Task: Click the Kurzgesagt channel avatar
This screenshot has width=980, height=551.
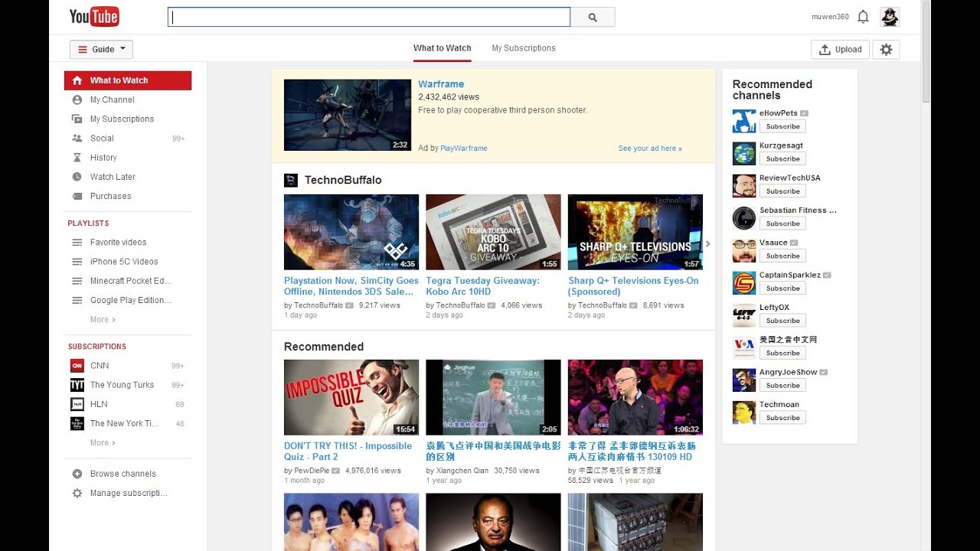Action: coord(744,153)
